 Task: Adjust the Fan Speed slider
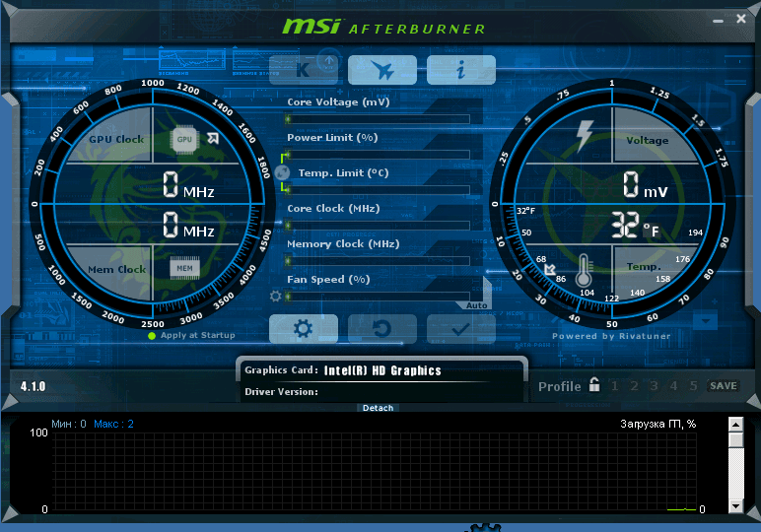378,297
